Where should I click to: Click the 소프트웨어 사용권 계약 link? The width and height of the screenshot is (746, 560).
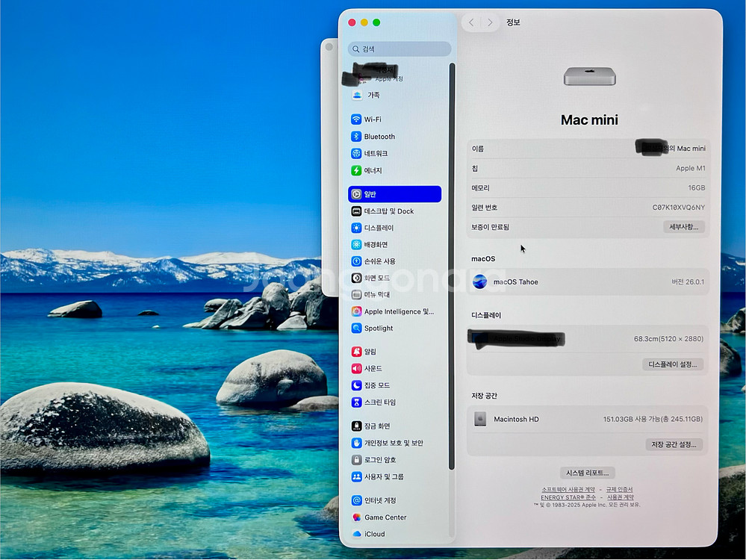coord(569,490)
